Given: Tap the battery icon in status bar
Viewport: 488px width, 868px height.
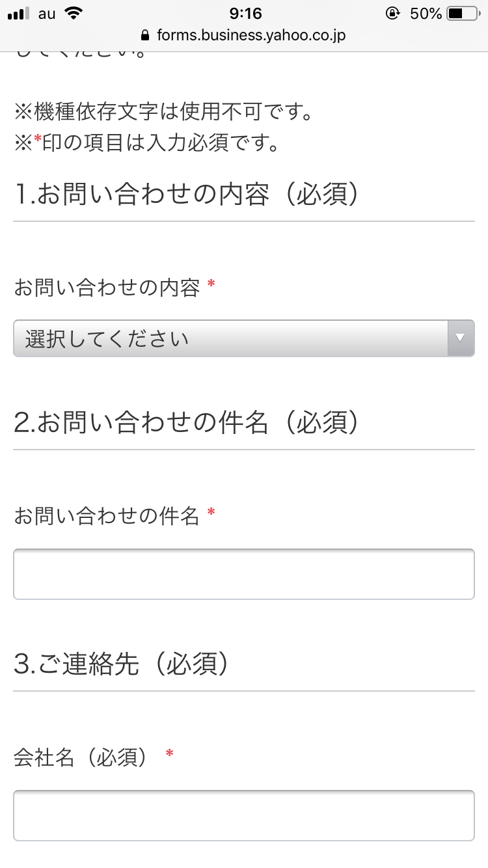Looking at the screenshot, I should [463, 14].
